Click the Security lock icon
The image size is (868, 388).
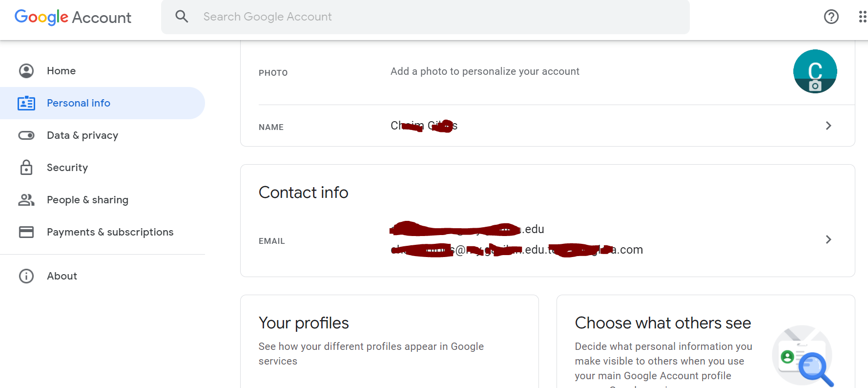tap(26, 168)
